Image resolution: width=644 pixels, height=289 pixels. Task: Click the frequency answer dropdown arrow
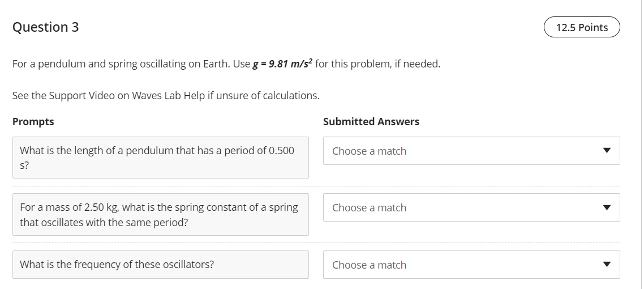(607, 265)
